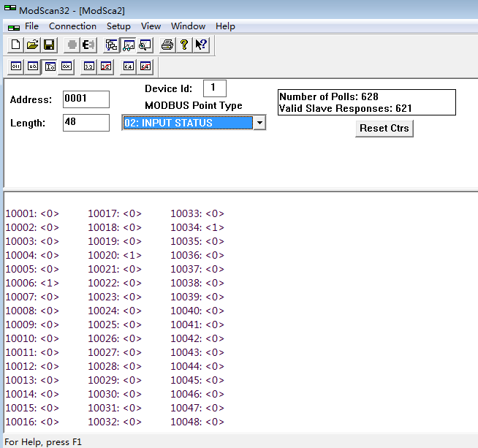Click the 10001: <0> data entry
The width and height of the screenshot is (478, 448).
[32, 213]
